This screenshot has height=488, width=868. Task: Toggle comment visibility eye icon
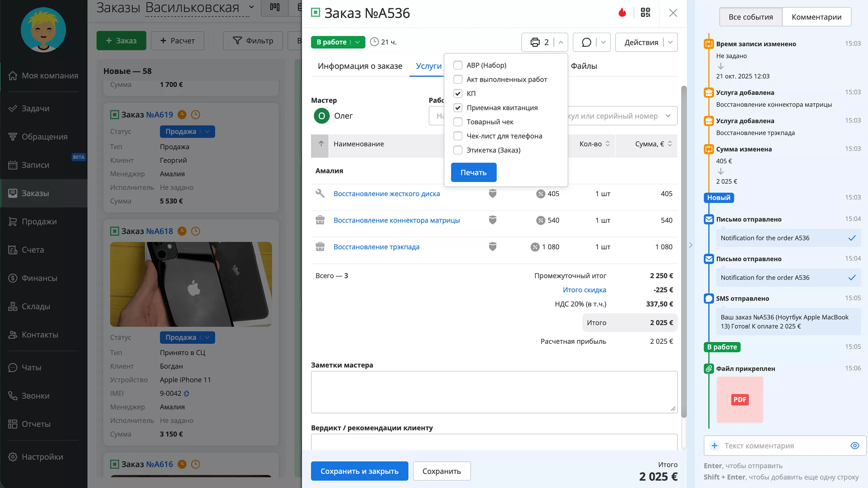point(855,446)
